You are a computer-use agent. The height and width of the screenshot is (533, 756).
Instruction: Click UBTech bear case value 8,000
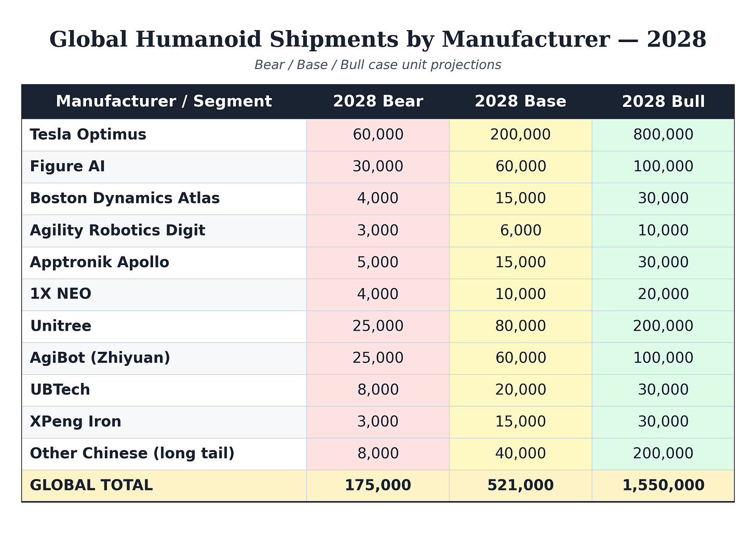point(378,390)
